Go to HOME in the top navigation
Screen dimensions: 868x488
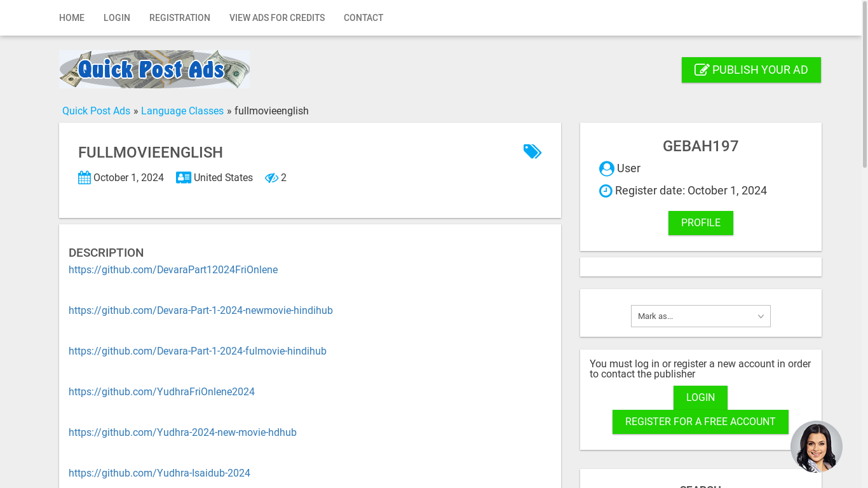pyautogui.click(x=72, y=18)
